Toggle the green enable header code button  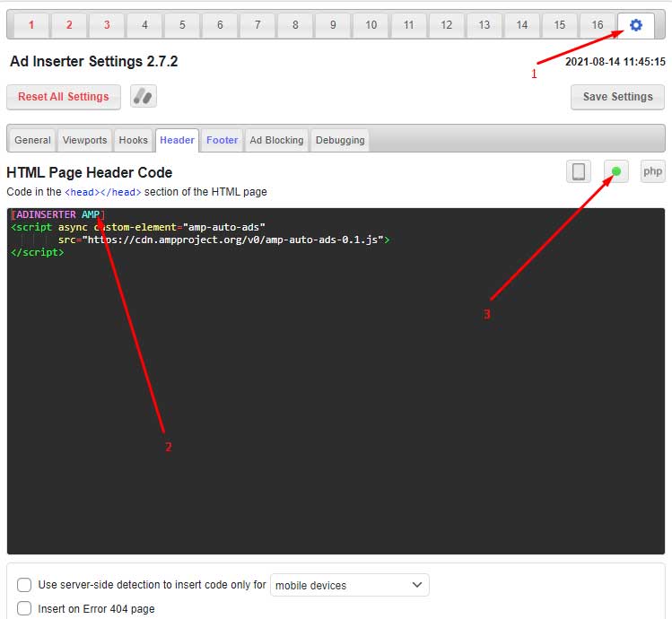tap(615, 171)
